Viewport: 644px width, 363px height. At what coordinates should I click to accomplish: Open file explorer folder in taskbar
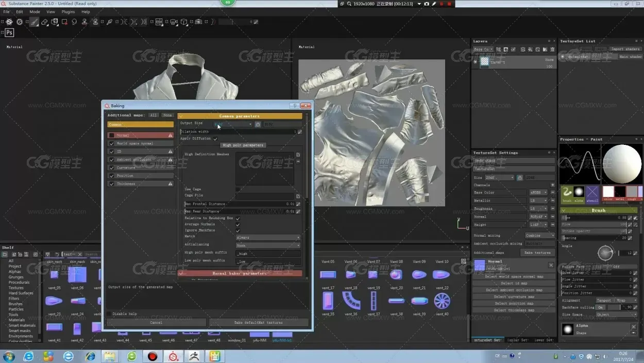point(110,356)
